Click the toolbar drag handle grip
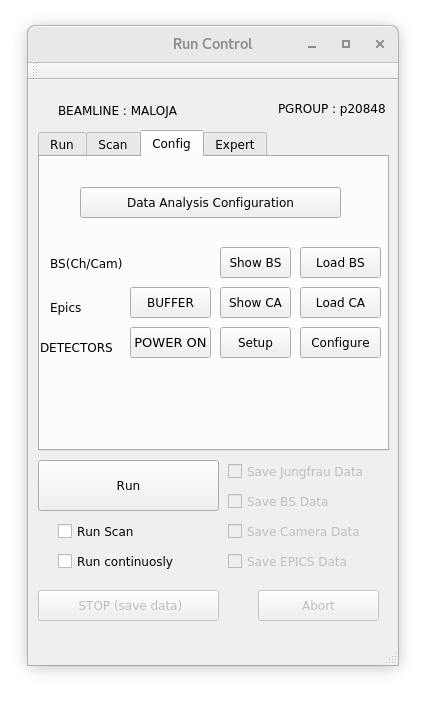Image resolution: width=421 pixels, height=703 pixels. [35, 70]
